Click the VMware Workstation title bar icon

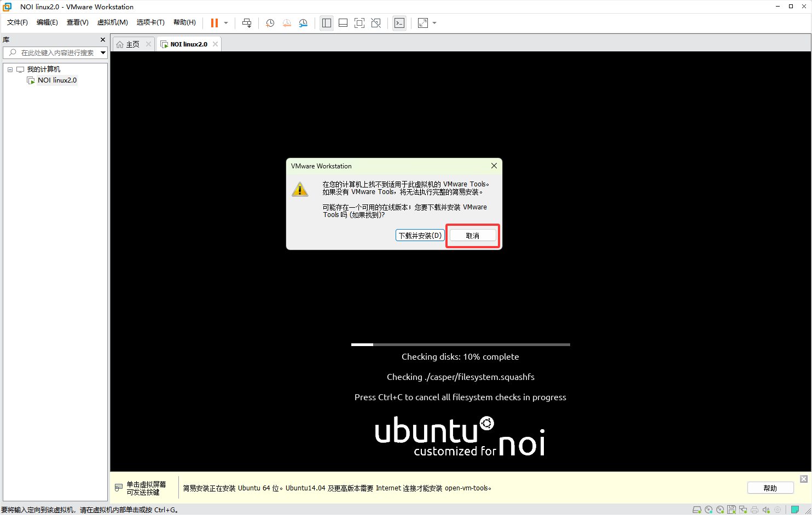7,7
